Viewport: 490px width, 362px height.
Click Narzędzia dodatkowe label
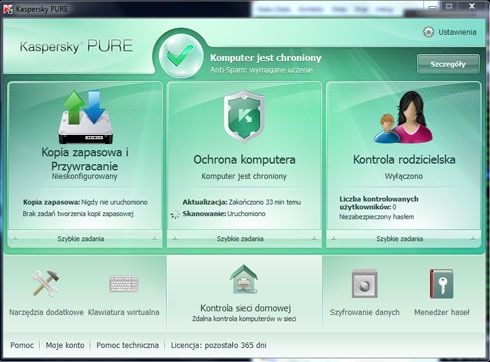46,312
